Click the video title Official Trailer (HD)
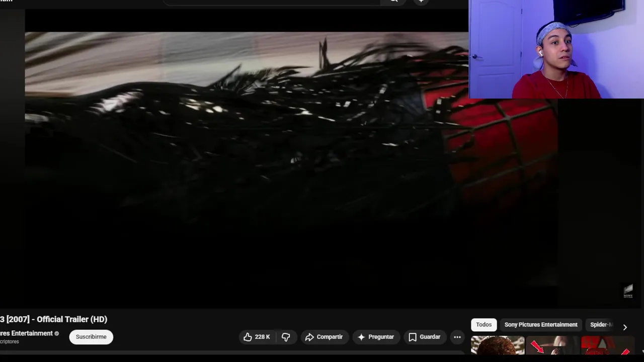This screenshot has height=362, width=644. pyautogui.click(x=53, y=319)
